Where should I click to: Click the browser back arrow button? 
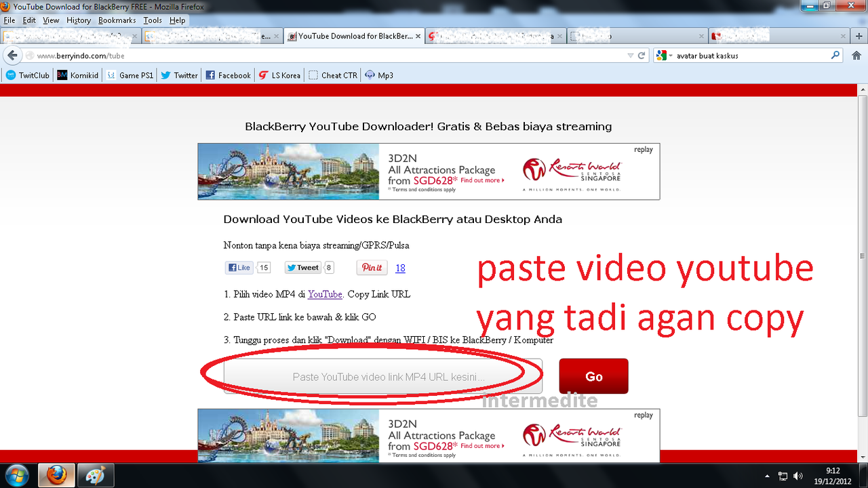(x=12, y=56)
